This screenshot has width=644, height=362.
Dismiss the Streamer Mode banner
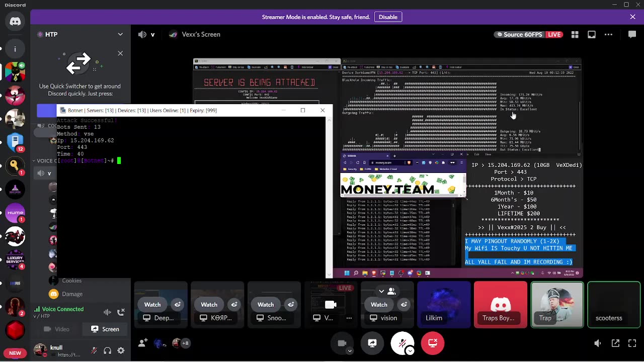[x=632, y=17]
